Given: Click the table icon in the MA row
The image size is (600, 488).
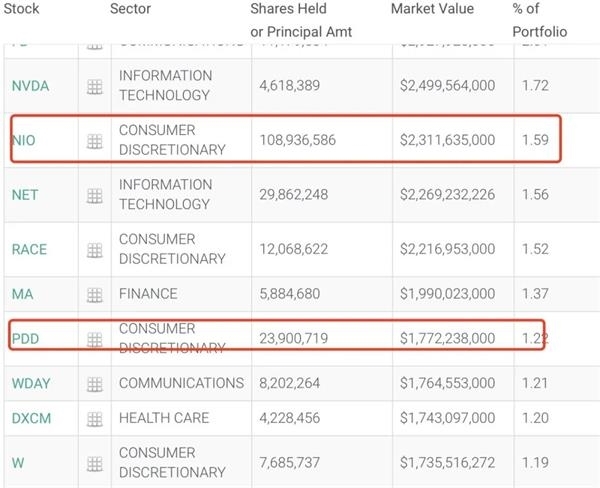Looking at the screenshot, I should 95,294.
